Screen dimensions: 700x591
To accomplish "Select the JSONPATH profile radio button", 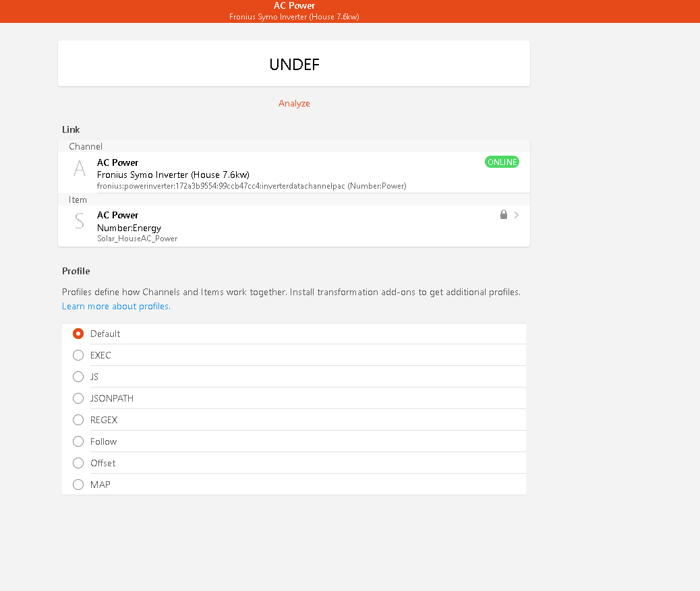I will [x=78, y=398].
